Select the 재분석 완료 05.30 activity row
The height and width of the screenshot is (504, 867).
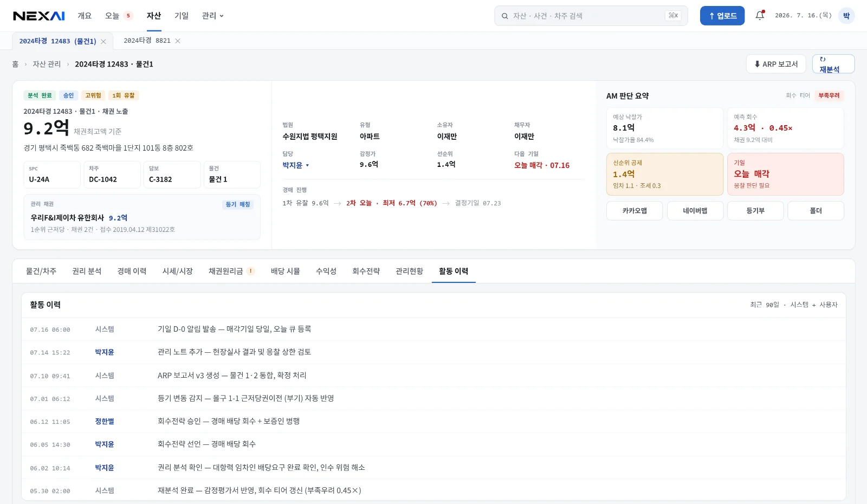433,490
